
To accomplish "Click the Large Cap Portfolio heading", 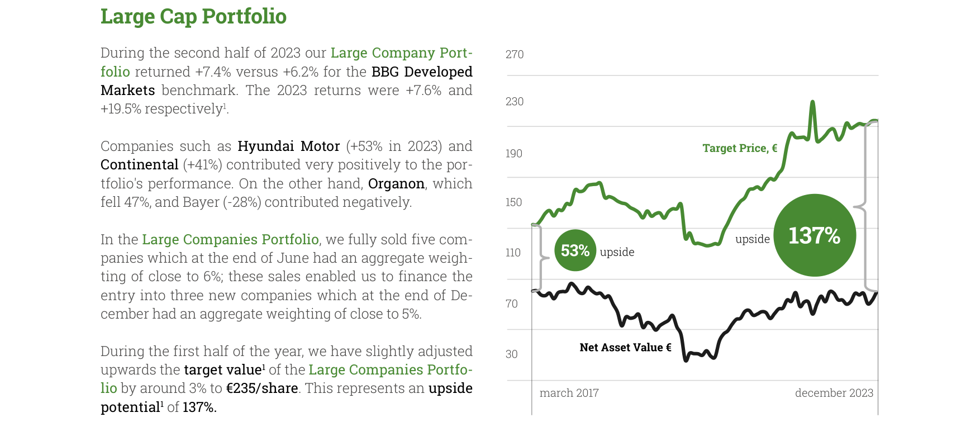I will (x=193, y=17).
